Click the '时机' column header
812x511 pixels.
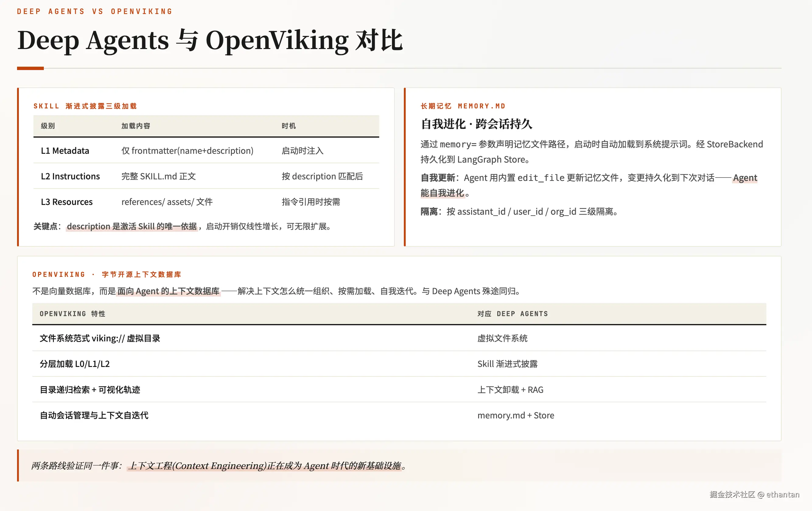289,126
